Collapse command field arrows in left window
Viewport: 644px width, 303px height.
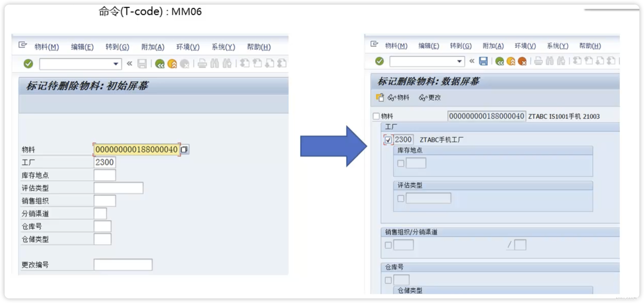click(129, 64)
